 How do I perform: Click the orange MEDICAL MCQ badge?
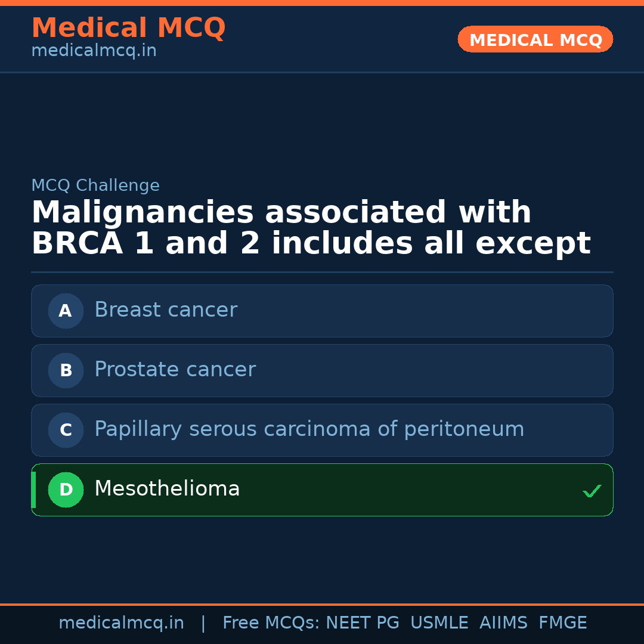pos(535,39)
